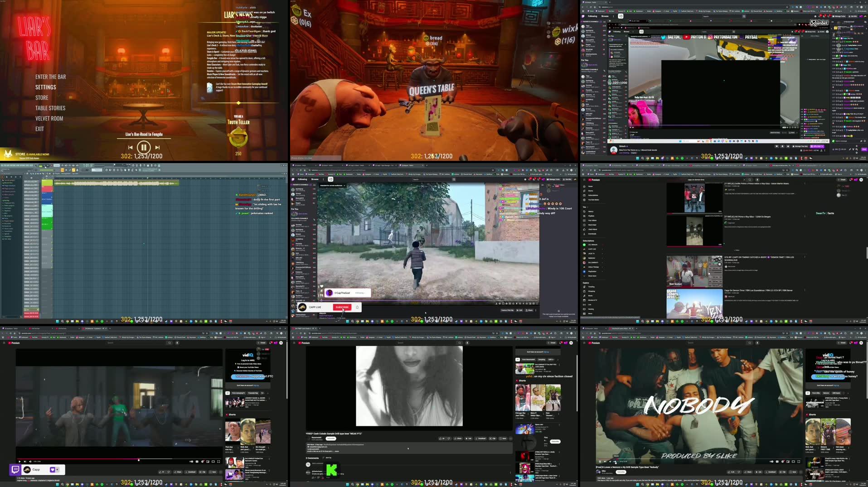Click vidIQ Sign up link in bottom-left YouTube
Image resolution: width=868 pixels, height=487 pixels.
[x=256, y=386]
